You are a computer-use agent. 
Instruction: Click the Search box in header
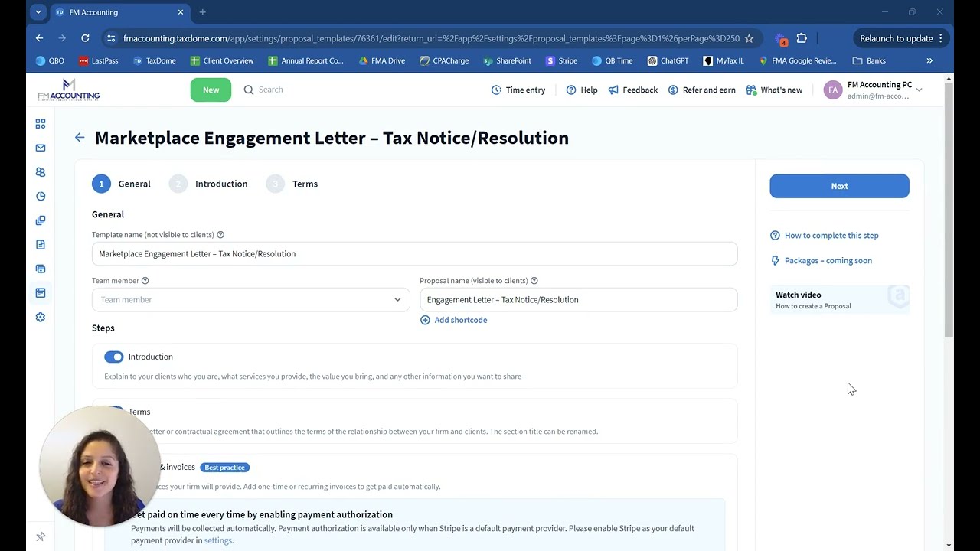pyautogui.click(x=263, y=90)
